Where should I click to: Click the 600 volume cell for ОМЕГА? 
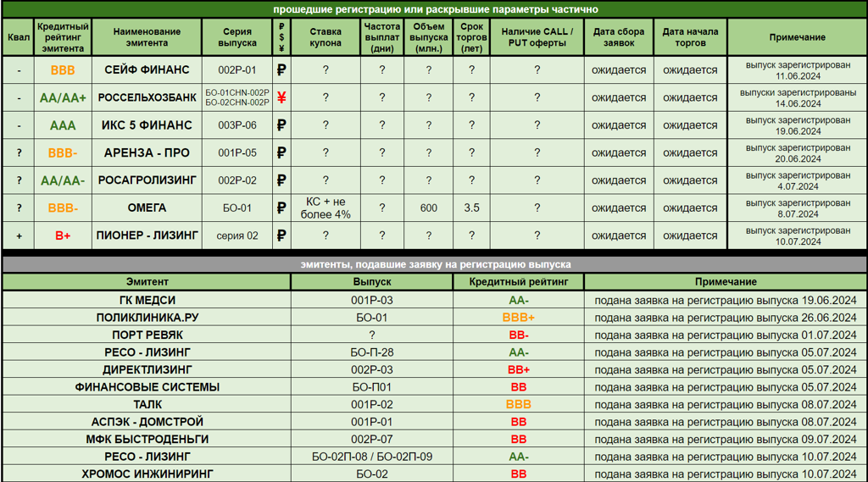(428, 208)
